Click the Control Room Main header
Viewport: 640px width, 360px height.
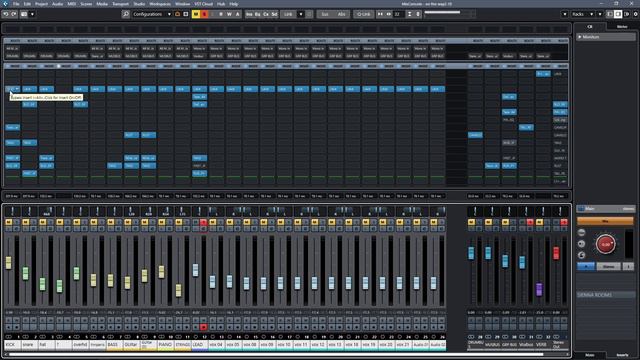(605, 209)
